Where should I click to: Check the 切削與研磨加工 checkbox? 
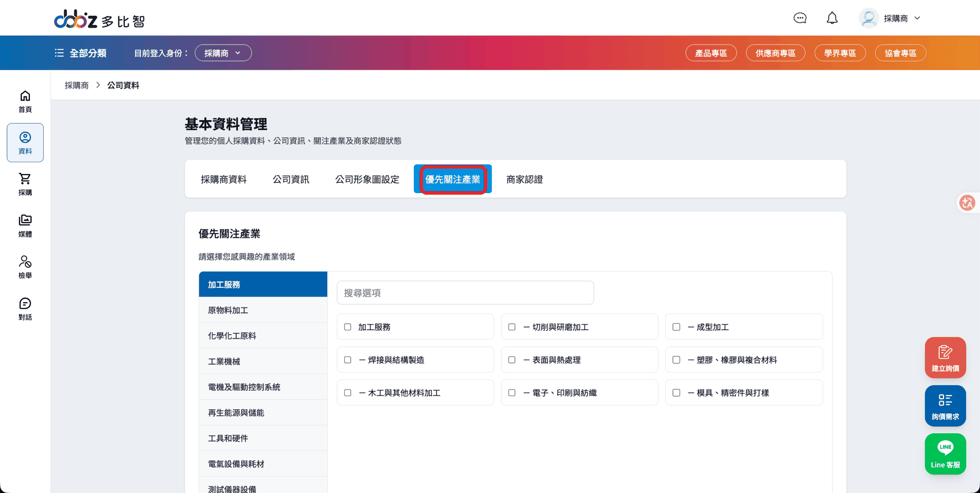click(x=512, y=327)
